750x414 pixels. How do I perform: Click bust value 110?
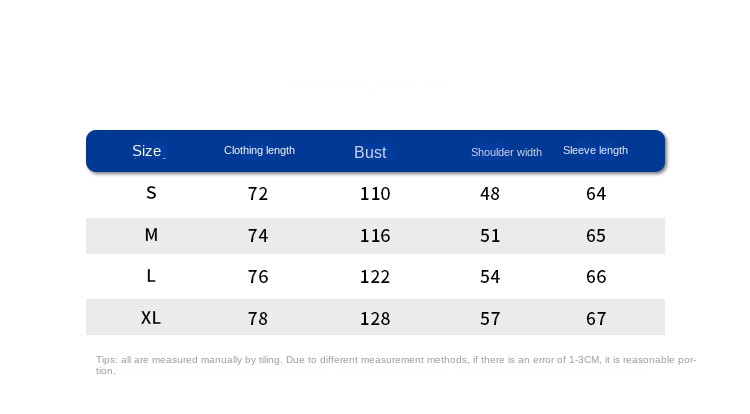pos(375,194)
